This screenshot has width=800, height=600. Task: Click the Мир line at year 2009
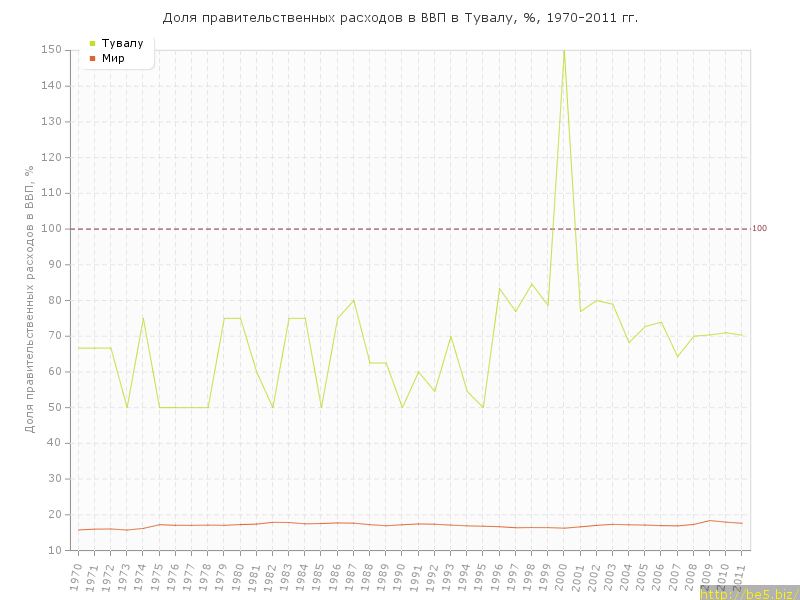click(x=709, y=520)
